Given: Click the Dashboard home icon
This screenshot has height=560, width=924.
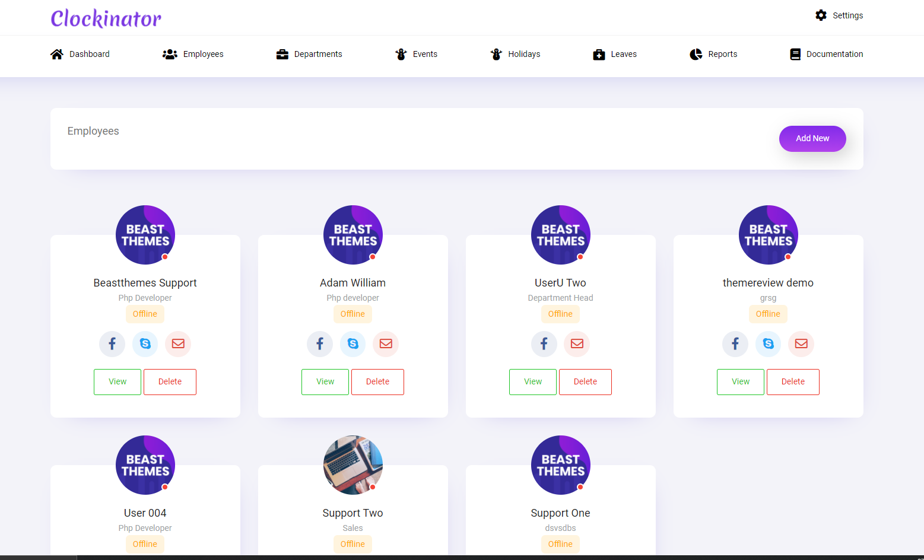Looking at the screenshot, I should 57,54.
